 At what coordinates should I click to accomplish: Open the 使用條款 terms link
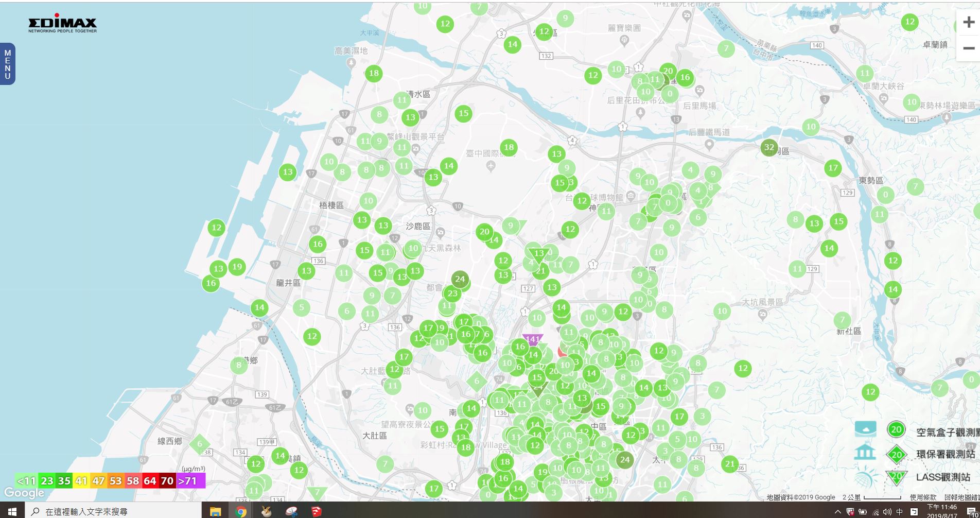(923, 497)
